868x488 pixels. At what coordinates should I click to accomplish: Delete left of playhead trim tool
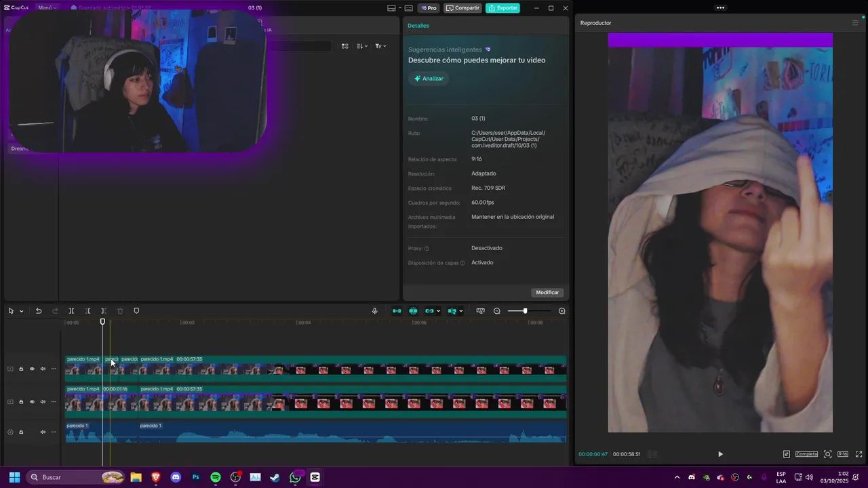pyautogui.click(x=87, y=311)
